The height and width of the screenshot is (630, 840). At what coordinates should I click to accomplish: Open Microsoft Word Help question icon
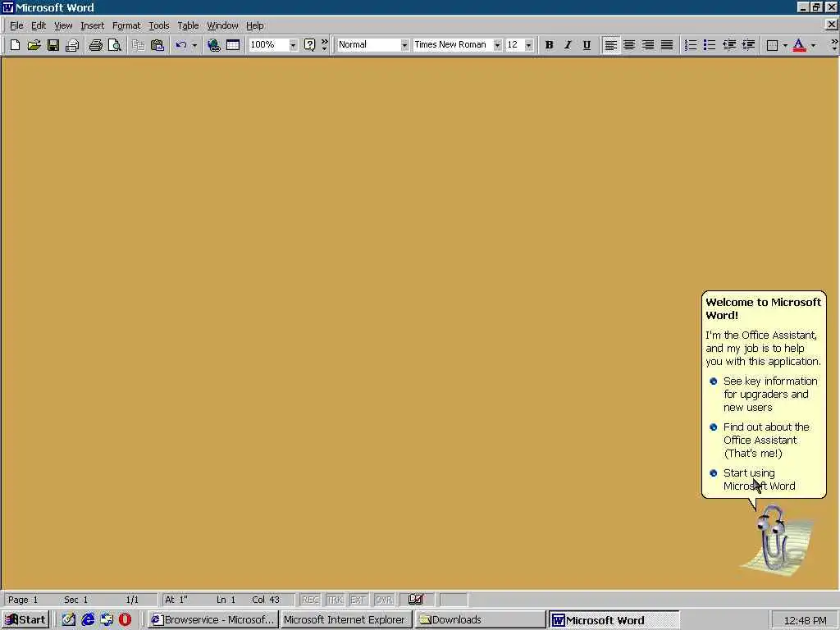point(309,45)
